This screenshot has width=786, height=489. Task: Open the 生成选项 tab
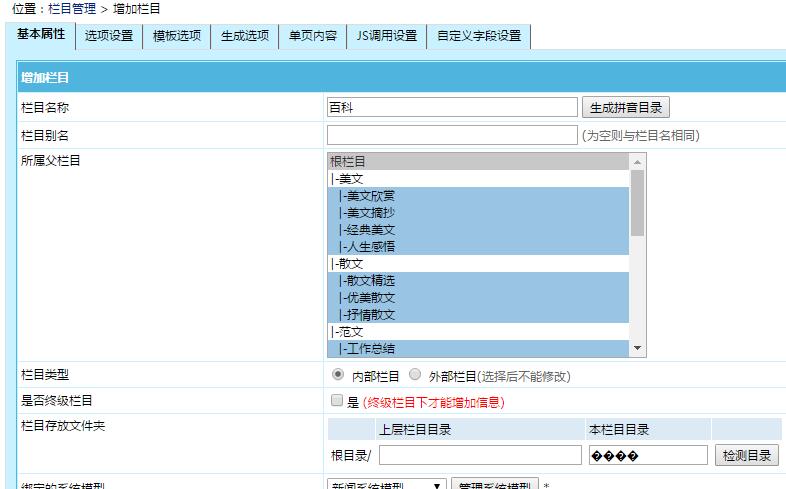click(244, 36)
